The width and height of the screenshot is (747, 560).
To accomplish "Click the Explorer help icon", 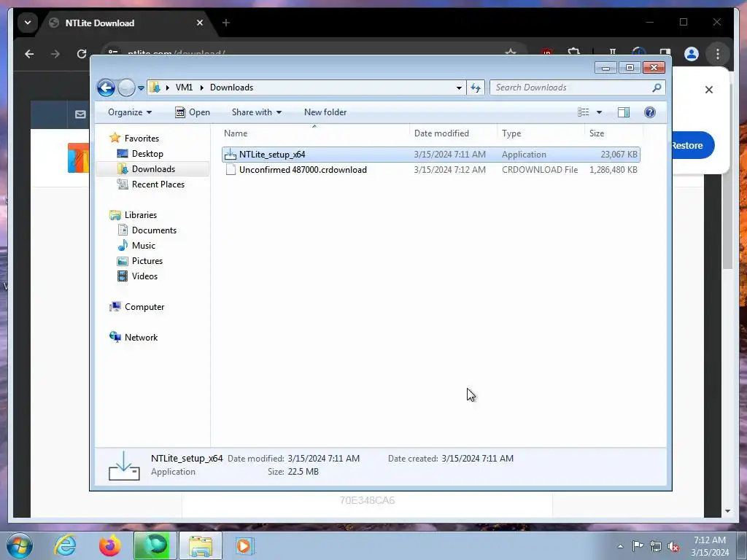I will (650, 112).
